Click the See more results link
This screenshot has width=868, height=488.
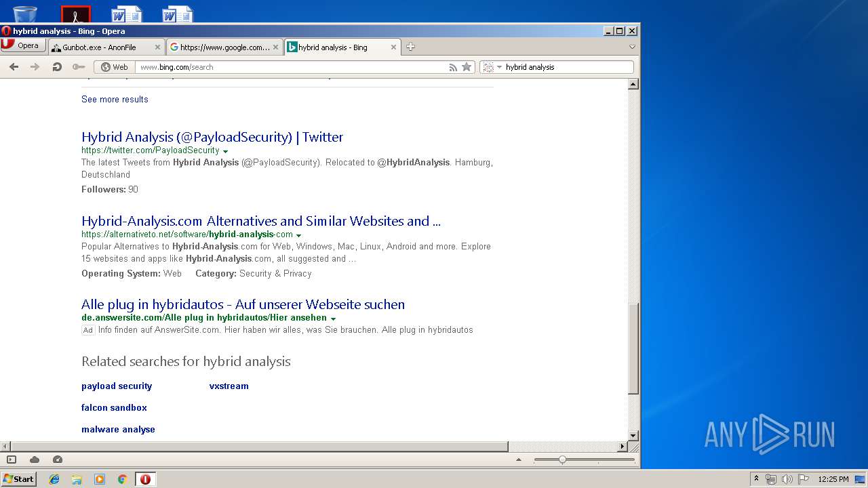(x=115, y=99)
